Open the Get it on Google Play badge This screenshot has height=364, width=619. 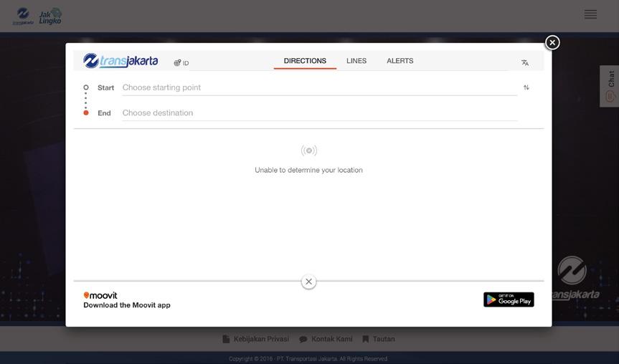pos(509,300)
